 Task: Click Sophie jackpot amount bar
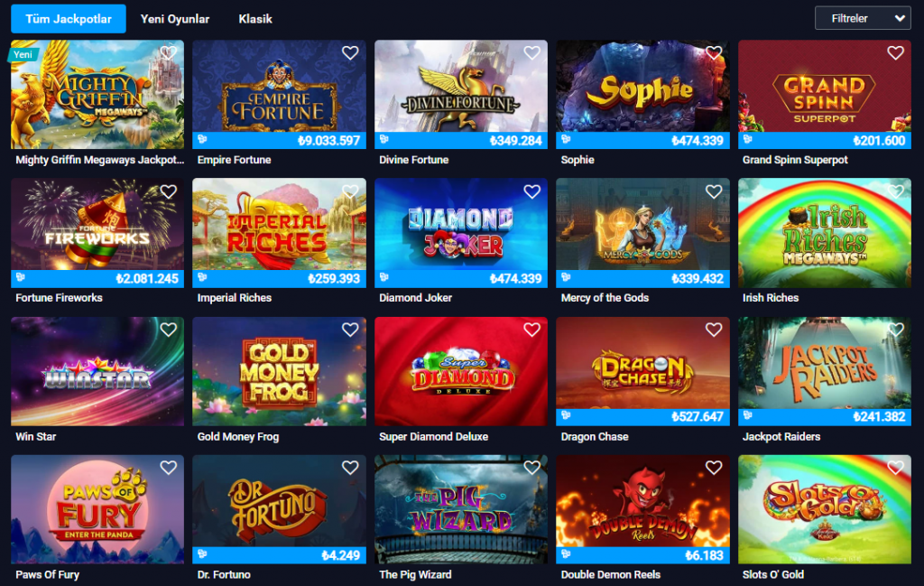click(642, 140)
